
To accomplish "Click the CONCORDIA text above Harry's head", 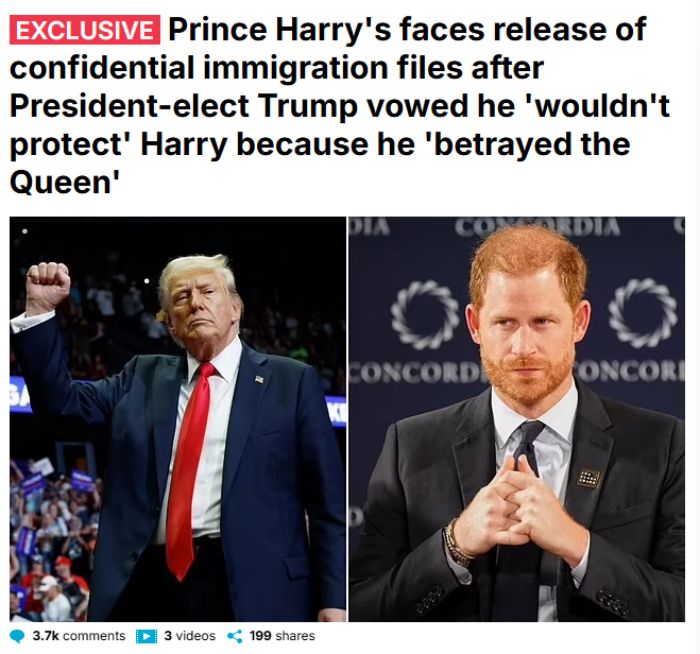I will click(x=538, y=227).
